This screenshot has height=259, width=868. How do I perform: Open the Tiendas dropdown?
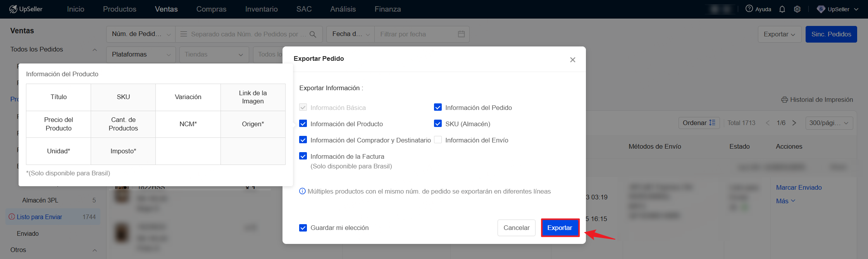click(214, 55)
